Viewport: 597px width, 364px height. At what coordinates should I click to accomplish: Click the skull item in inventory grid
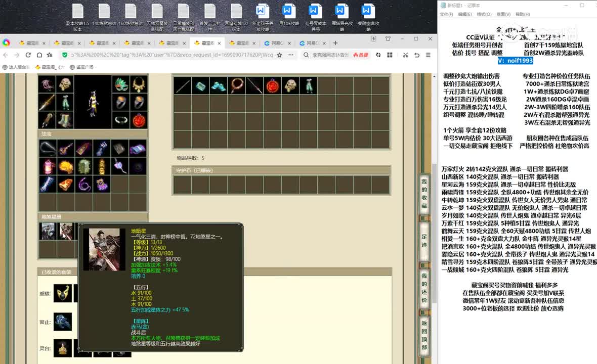(x=291, y=86)
